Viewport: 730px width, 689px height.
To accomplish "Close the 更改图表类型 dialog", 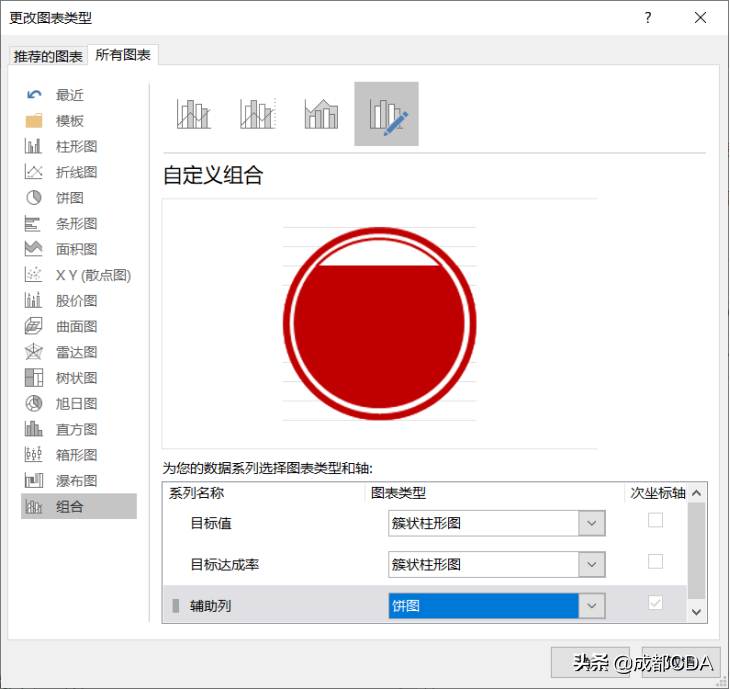I will click(700, 18).
